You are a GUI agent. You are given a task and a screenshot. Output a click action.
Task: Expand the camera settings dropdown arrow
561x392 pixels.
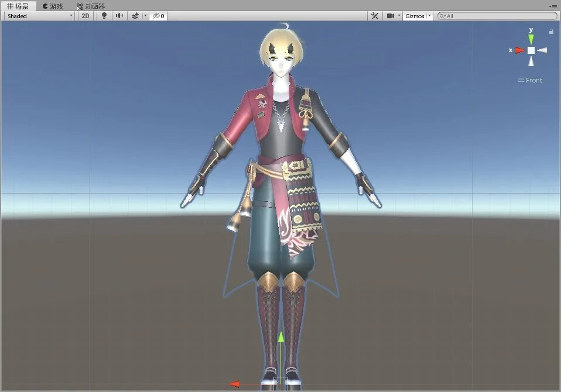click(x=399, y=16)
